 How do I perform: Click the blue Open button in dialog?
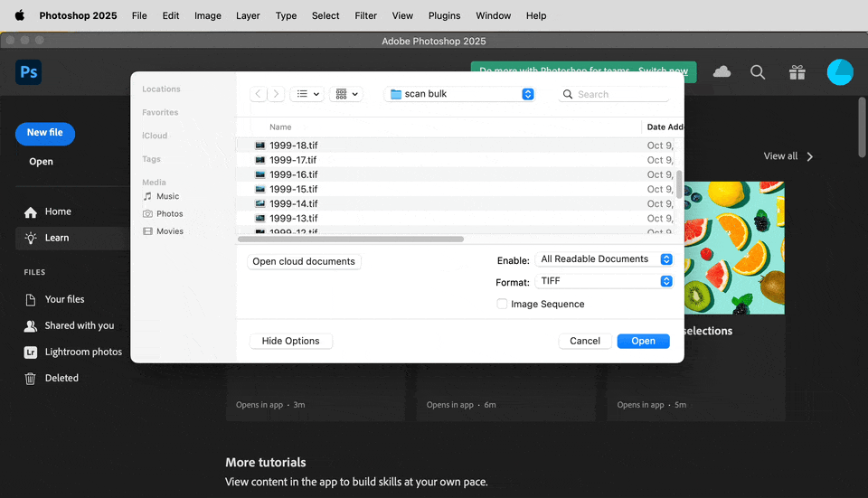pyautogui.click(x=643, y=341)
